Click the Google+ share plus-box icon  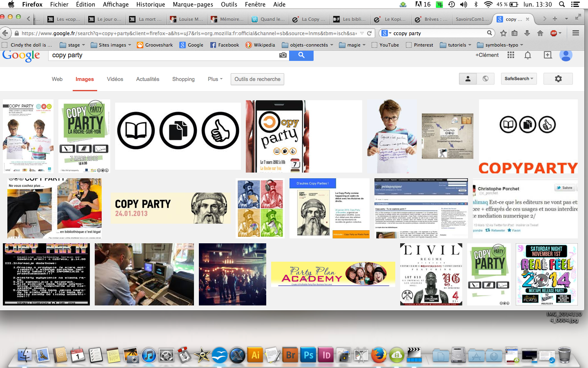click(548, 55)
